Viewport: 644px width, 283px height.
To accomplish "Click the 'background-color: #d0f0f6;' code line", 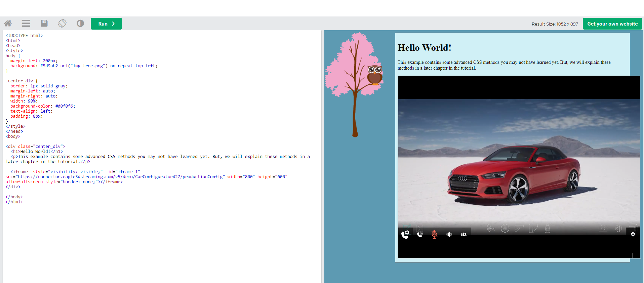I will (43, 106).
